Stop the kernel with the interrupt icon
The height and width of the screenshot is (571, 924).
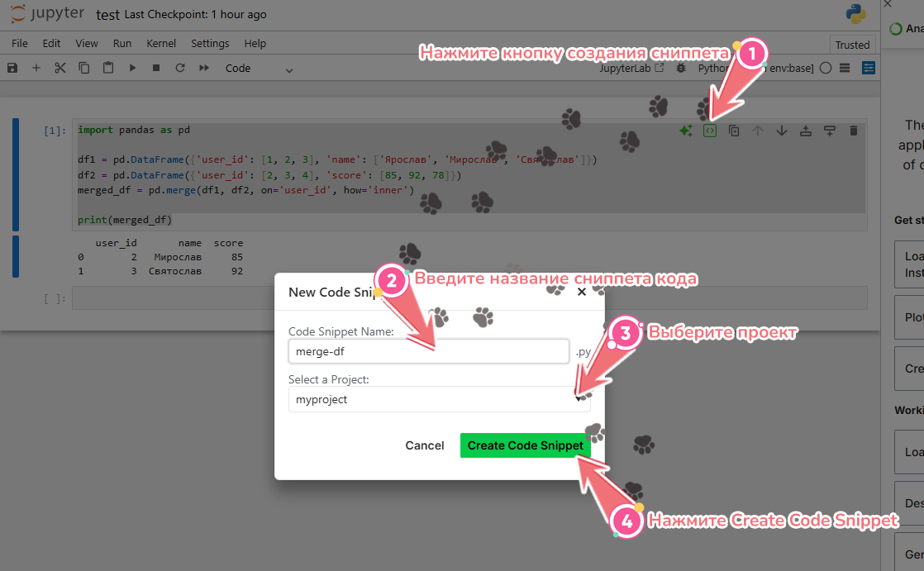pyautogui.click(x=155, y=69)
